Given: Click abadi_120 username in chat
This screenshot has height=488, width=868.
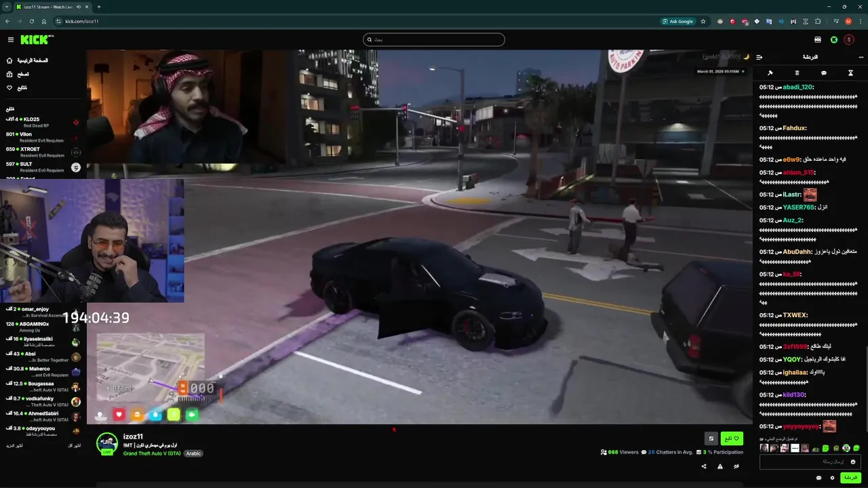Looking at the screenshot, I should point(797,87).
